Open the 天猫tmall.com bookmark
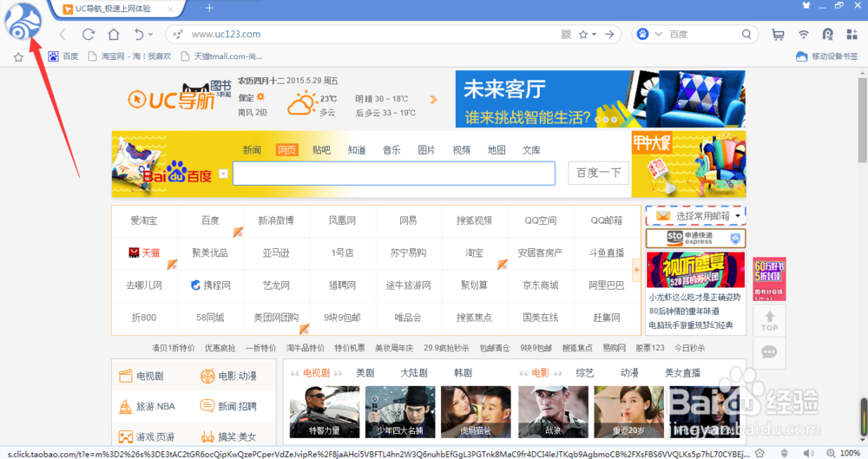 tap(221, 56)
